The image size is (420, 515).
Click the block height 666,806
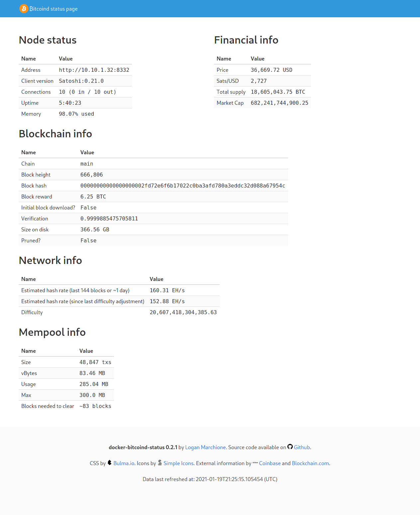point(92,175)
